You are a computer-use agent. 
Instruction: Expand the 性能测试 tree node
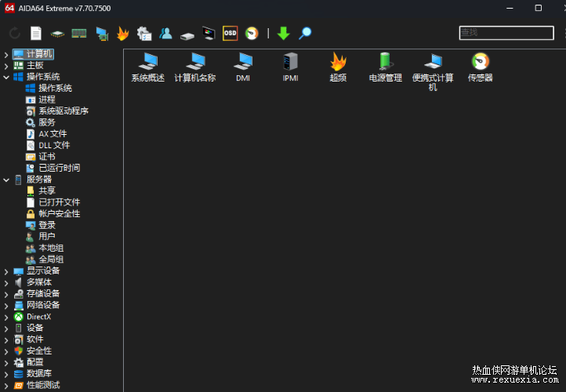[x=6, y=386]
